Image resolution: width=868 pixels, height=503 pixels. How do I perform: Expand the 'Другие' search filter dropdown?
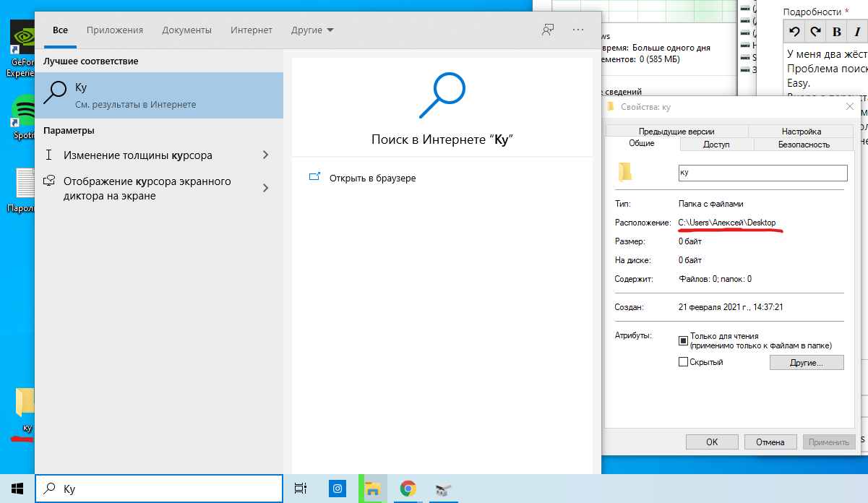[312, 30]
